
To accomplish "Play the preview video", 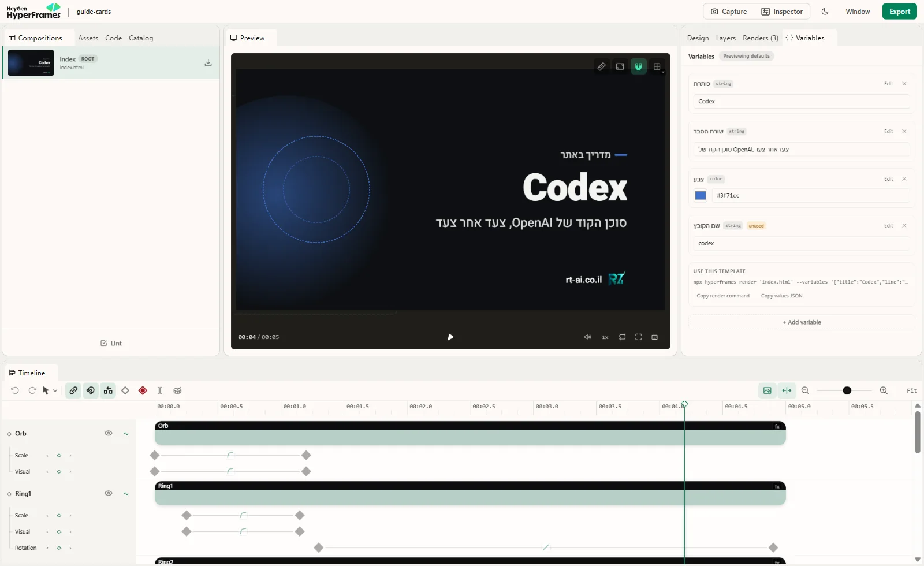I will click(450, 337).
